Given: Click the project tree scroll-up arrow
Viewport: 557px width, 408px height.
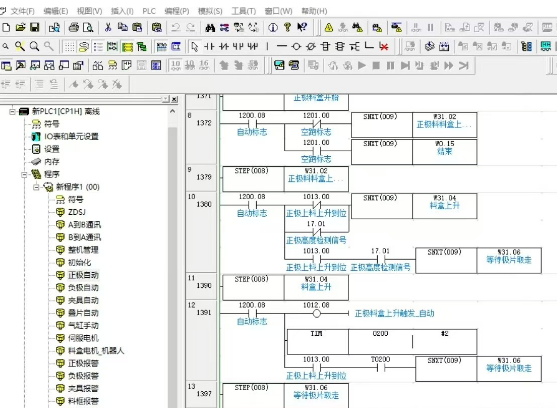Looking at the screenshot, I should 172,111.
